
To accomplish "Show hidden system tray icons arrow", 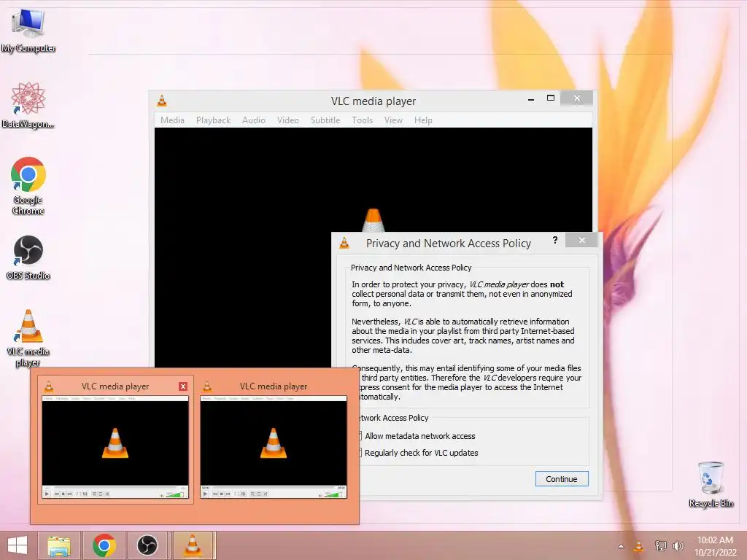I will tap(622, 547).
